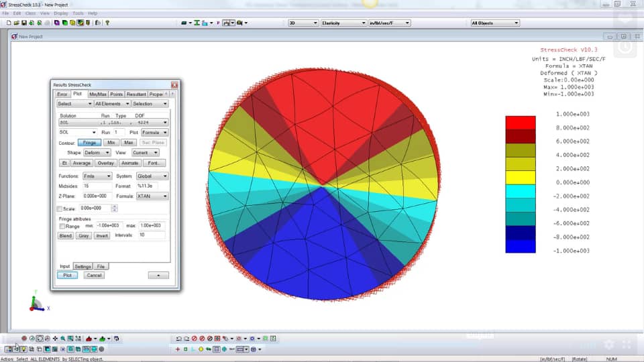Enable the Range checkbox under Fringe attributes
The width and height of the screenshot is (644, 362).
point(62,226)
